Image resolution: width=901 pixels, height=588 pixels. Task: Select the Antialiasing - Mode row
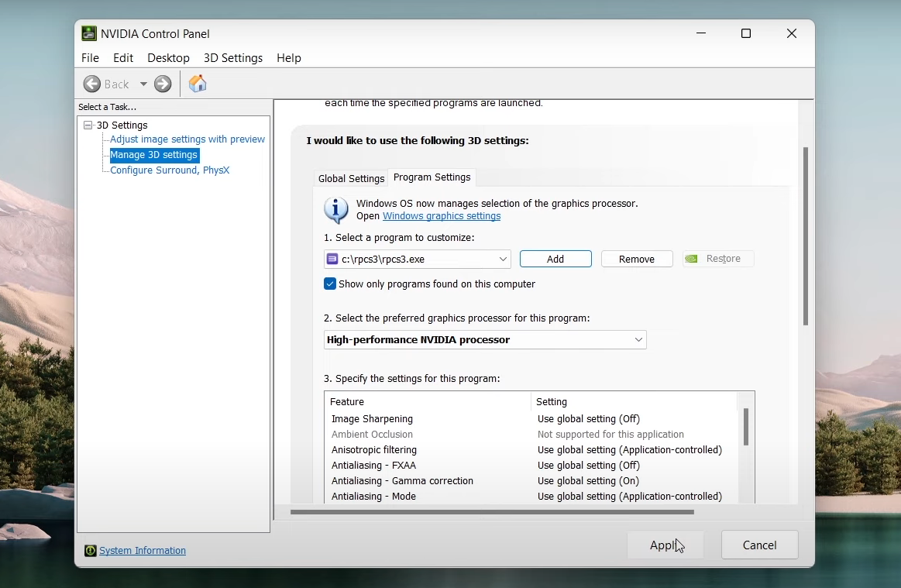pyautogui.click(x=531, y=497)
